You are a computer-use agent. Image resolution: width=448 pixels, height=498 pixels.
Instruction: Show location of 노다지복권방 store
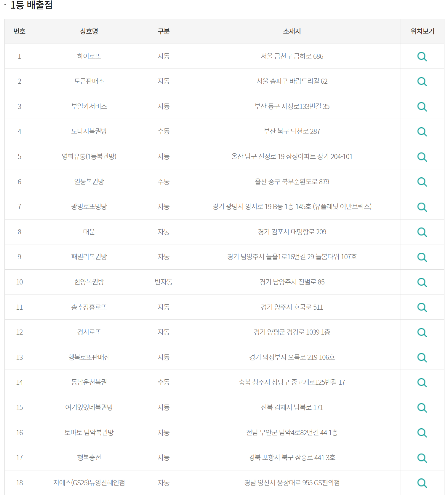(x=422, y=132)
